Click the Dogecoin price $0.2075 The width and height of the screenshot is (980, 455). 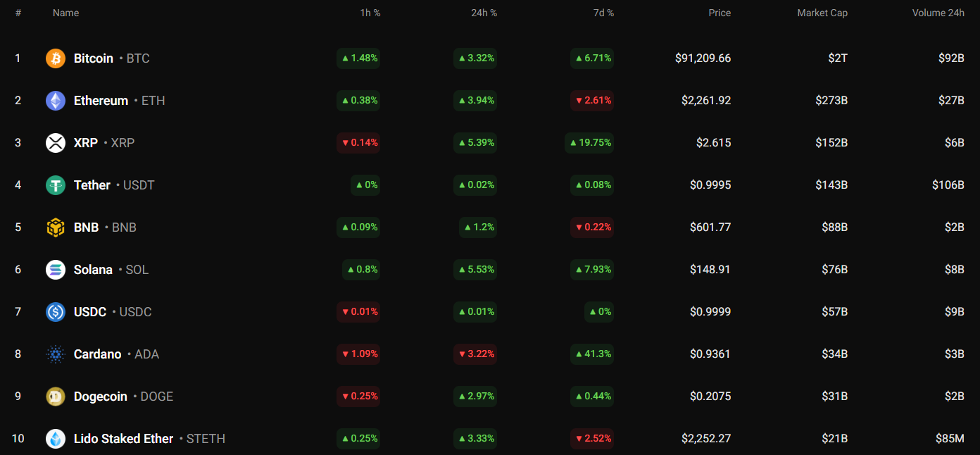(710, 397)
